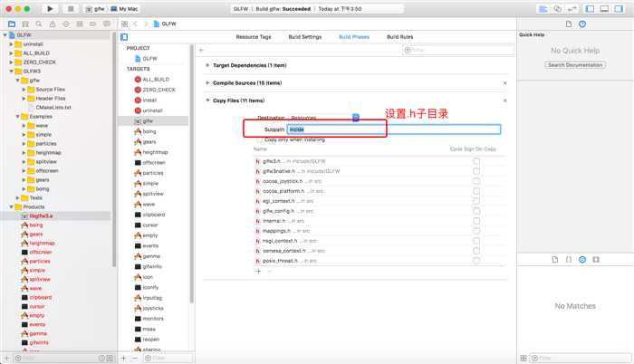This screenshot has height=364, width=634.
Task: Select the glfw scheme in toolbar
Action: [95, 9]
